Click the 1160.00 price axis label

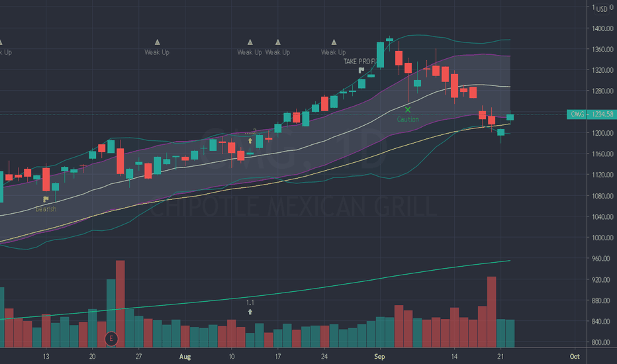[x=602, y=154]
